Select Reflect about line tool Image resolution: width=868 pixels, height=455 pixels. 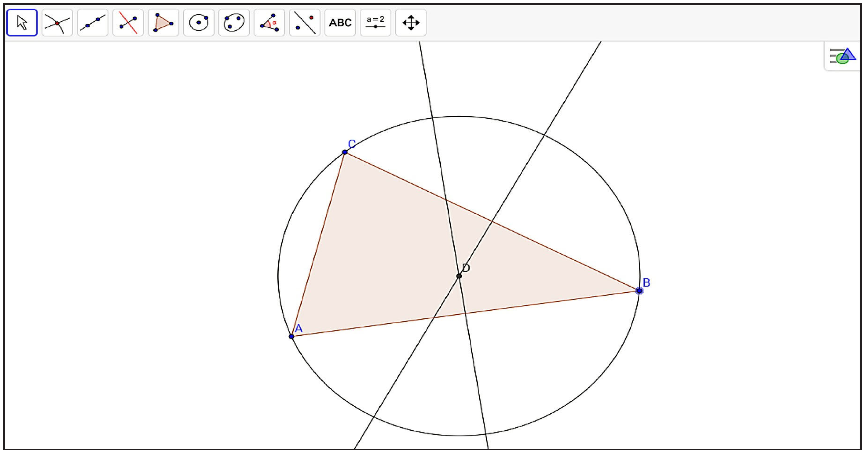tap(305, 23)
